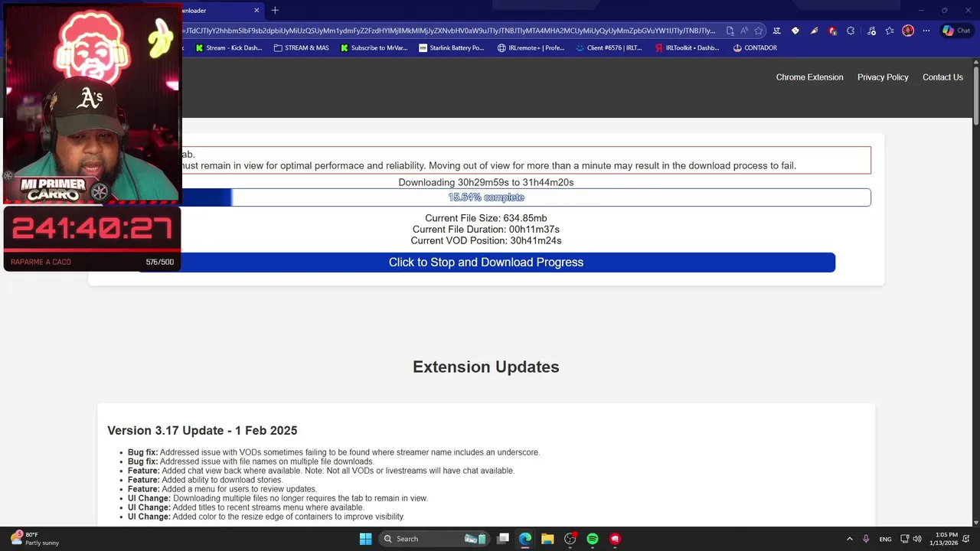
Task: Click Version 3.17 Update heading
Action: [202, 431]
